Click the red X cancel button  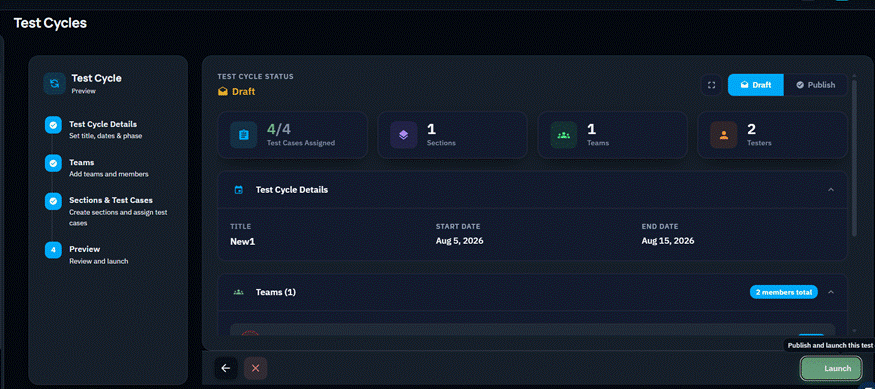(x=256, y=368)
